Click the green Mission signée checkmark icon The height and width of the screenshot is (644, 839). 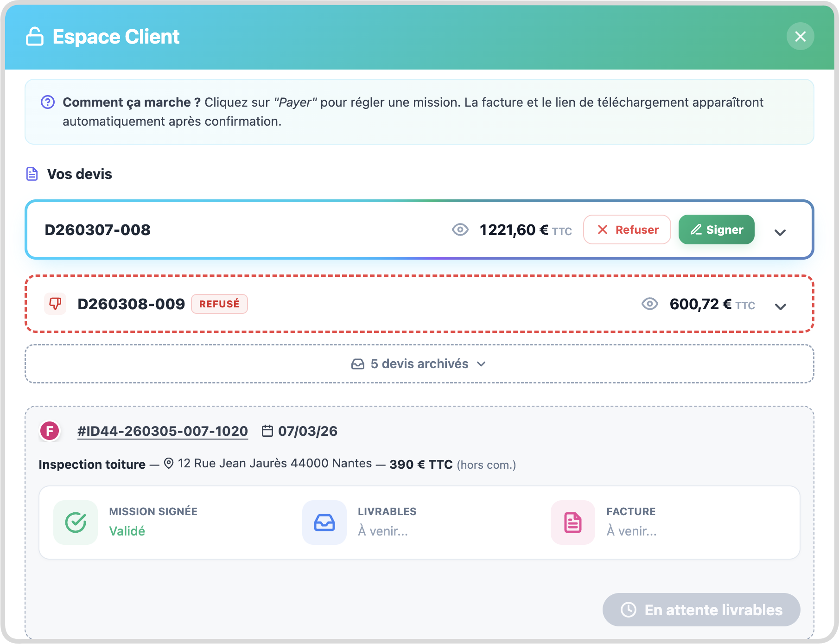click(76, 523)
